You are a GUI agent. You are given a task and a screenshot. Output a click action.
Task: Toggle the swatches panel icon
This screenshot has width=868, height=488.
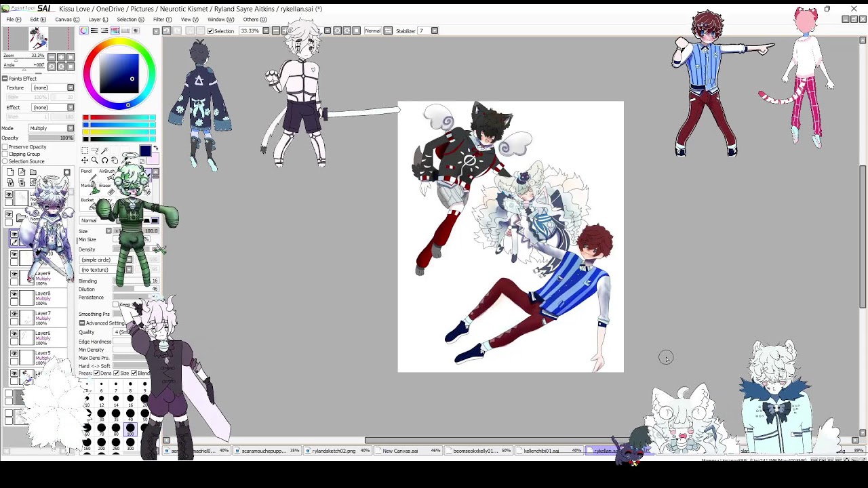[125, 30]
